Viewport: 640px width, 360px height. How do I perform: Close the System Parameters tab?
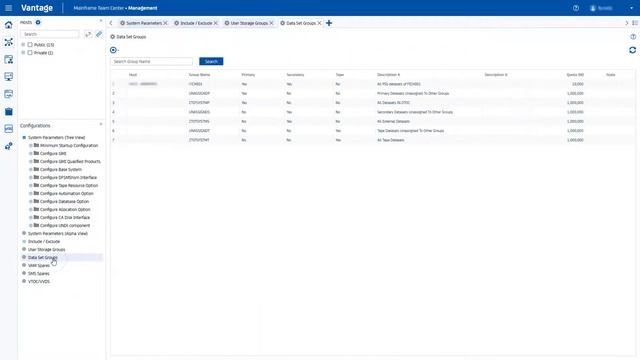[165, 23]
